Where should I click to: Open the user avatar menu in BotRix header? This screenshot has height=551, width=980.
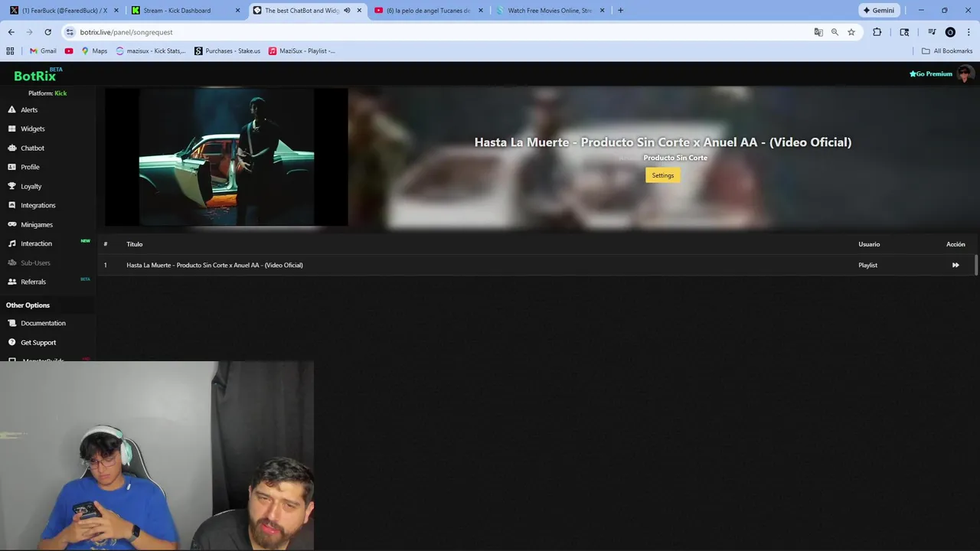point(965,73)
